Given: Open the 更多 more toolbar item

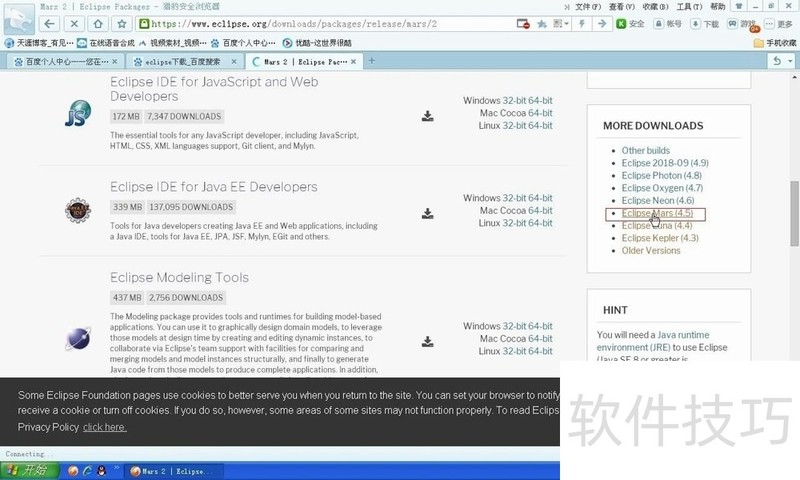Looking at the screenshot, I should (779, 23).
